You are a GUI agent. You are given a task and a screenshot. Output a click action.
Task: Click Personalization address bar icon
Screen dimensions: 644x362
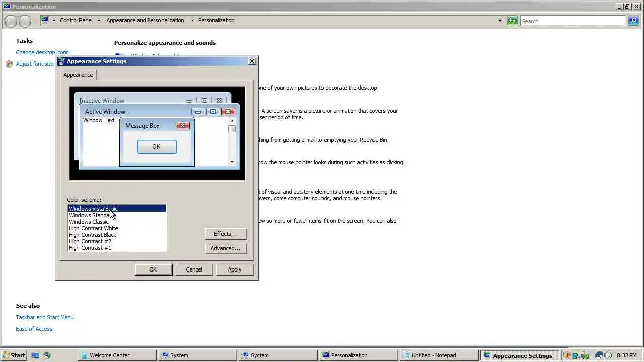click(45, 20)
